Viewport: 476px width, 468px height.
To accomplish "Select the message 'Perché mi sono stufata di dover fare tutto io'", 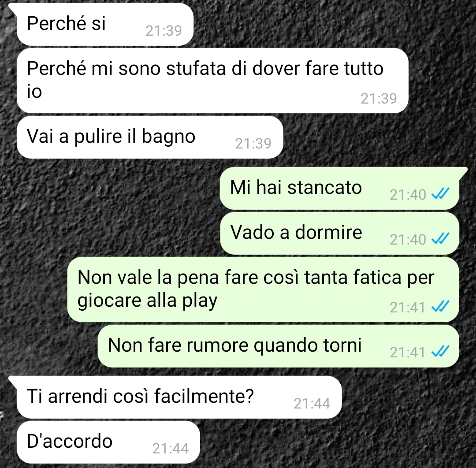I will [x=212, y=81].
